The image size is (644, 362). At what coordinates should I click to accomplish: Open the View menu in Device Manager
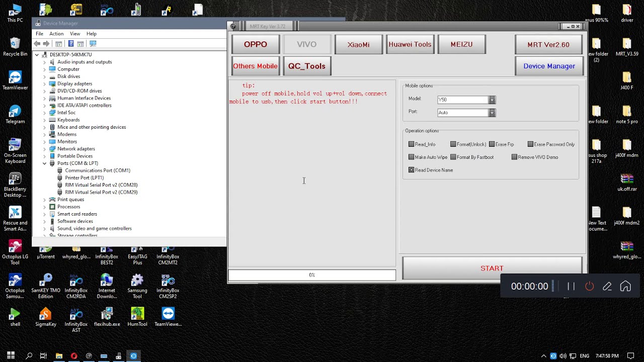75,34
